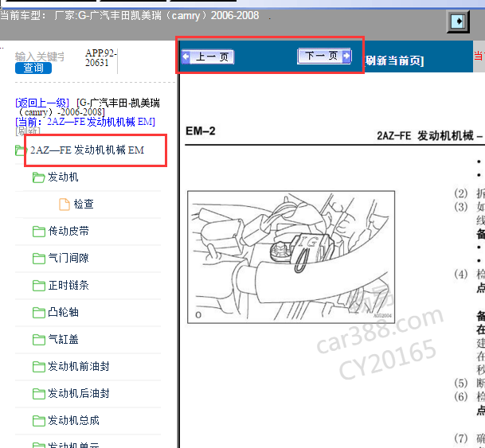The width and height of the screenshot is (485, 448).
Task: Click the folder icon beside 2AZ—FE 发动机机械 EM
Action: pos(21,150)
